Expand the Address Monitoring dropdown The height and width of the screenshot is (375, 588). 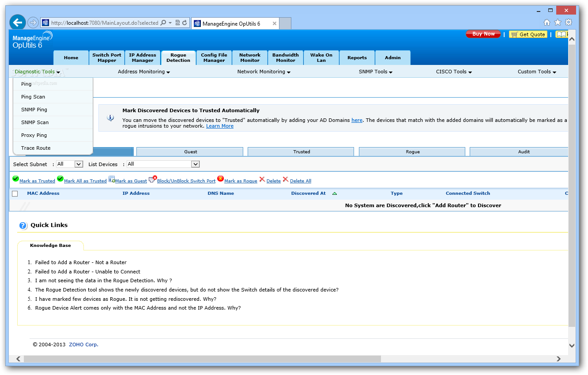(144, 72)
